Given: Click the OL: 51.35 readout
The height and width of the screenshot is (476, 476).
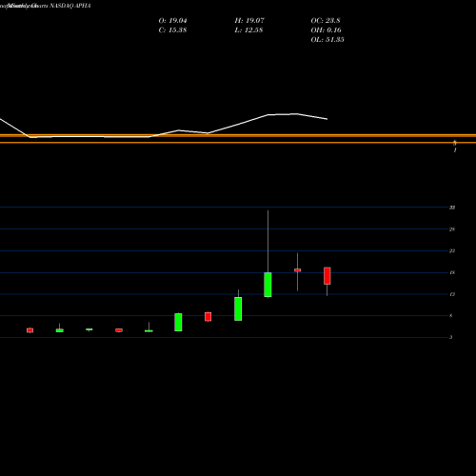Looking at the screenshot, I should [x=327, y=40].
